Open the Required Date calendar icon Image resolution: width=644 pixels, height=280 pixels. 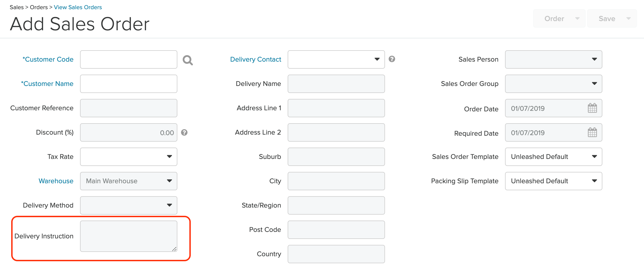(592, 132)
